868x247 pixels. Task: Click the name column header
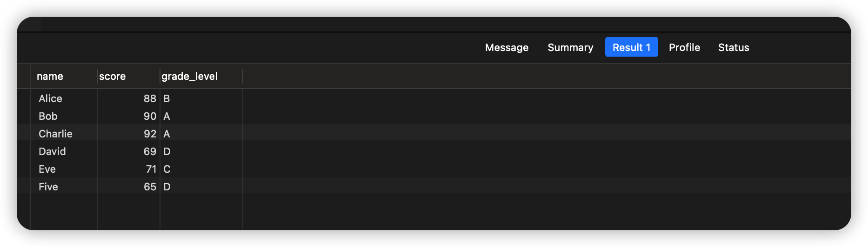point(50,76)
